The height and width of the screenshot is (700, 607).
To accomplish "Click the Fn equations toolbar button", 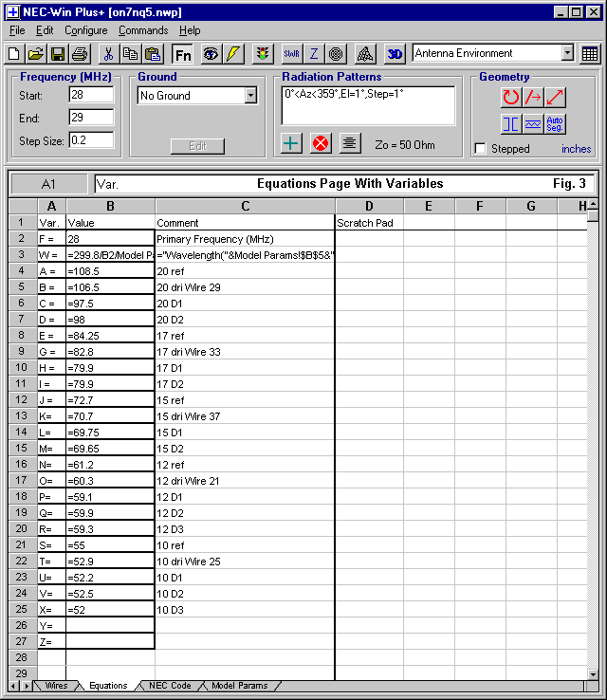I will [x=181, y=54].
